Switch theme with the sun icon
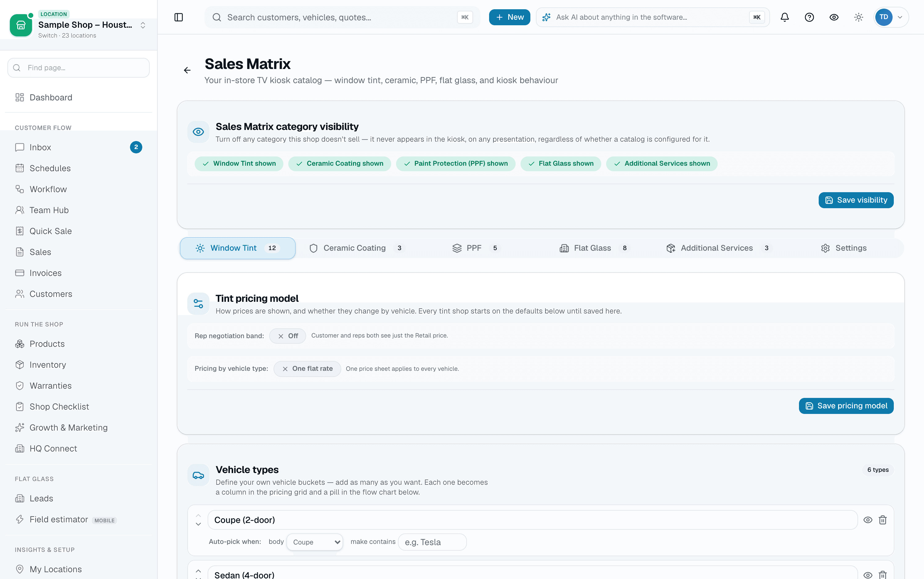This screenshot has height=579, width=924. click(x=858, y=17)
